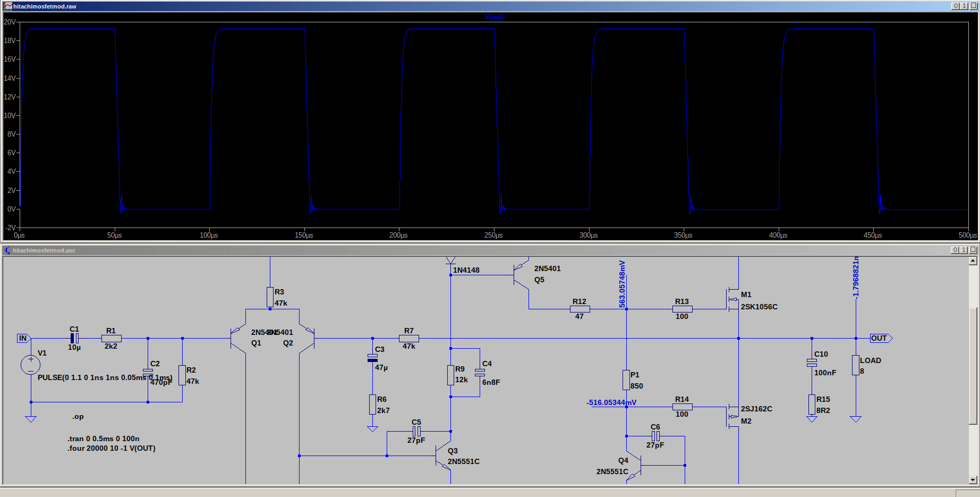
Task: Open the hitachimosfetmod.asc window system icon
Action: pos(7,250)
